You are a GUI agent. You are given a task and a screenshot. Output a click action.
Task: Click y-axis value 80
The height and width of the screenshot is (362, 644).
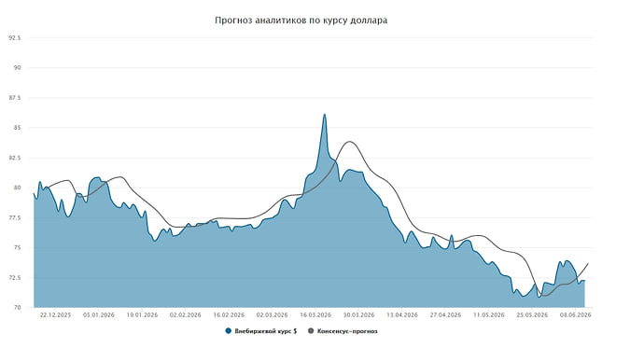coord(18,188)
